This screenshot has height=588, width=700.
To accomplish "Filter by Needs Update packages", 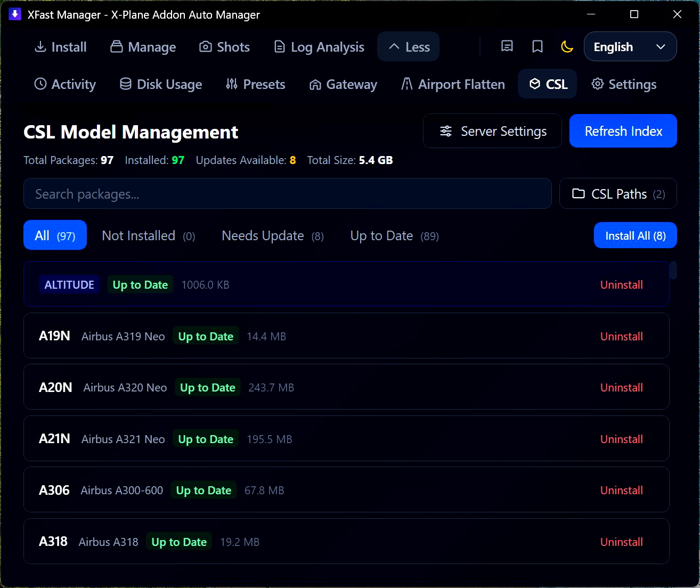I will [273, 235].
